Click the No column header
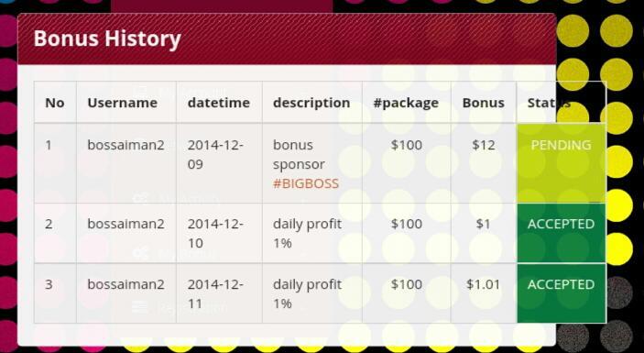Image resolution: width=644 pixels, height=353 pixels. [55, 103]
